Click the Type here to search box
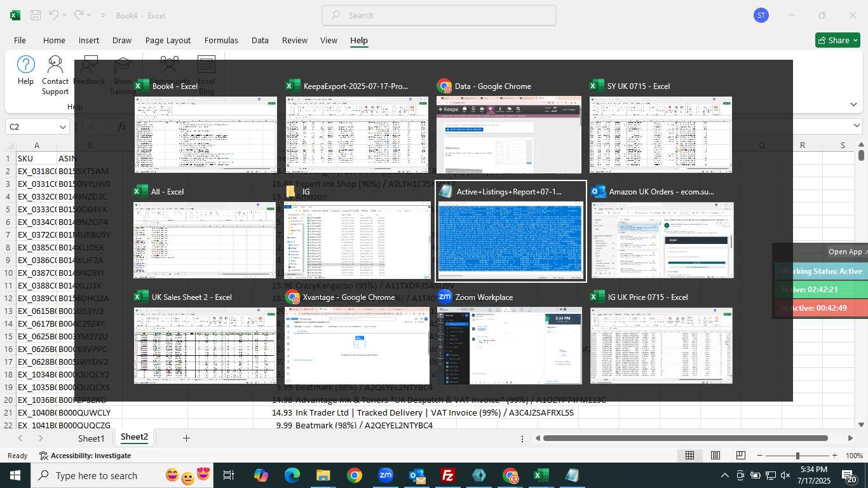 tap(123, 475)
